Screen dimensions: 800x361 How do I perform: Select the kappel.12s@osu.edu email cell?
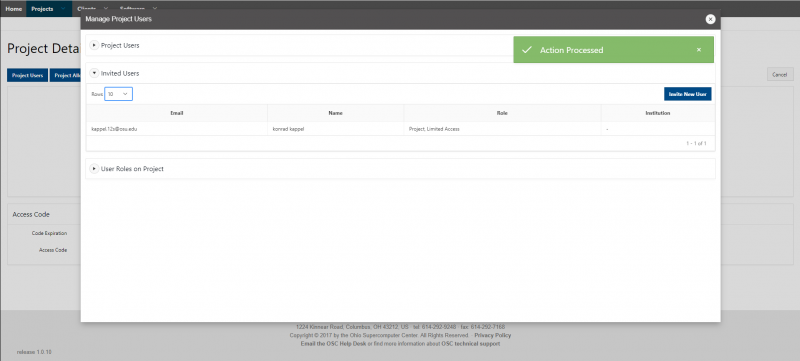click(177, 129)
